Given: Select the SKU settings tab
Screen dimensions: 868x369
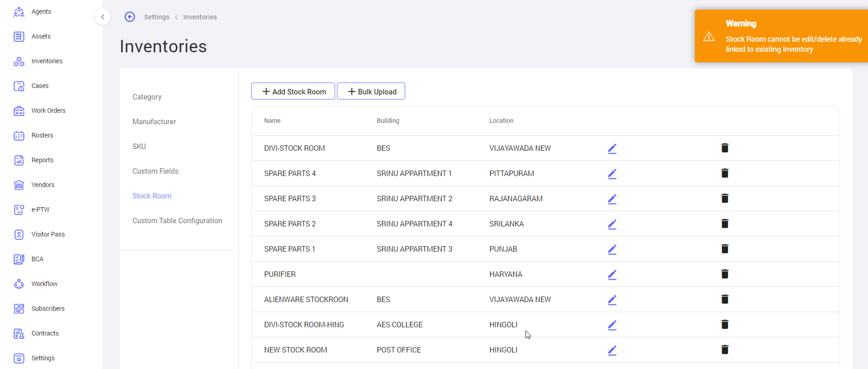Looking at the screenshot, I should [139, 146].
